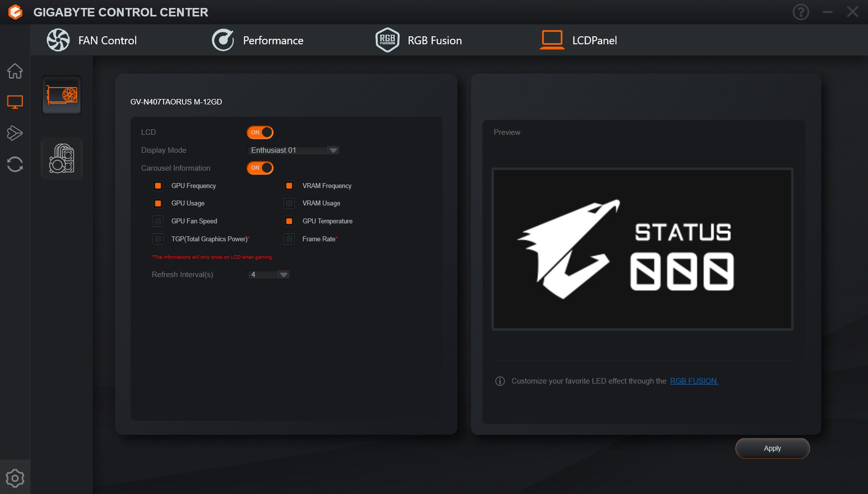The width and height of the screenshot is (868, 494).
Task: Click the Home icon in the sidebar
Action: click(15, 71)
